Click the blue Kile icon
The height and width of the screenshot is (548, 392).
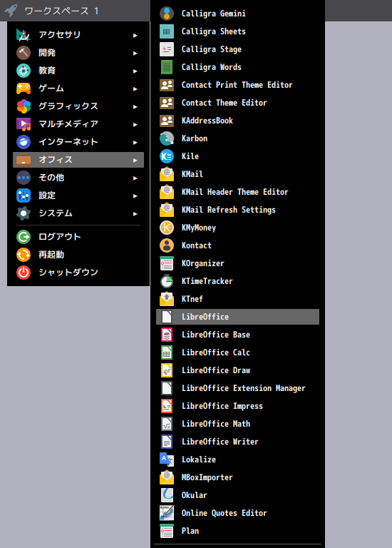pos(167,156)
